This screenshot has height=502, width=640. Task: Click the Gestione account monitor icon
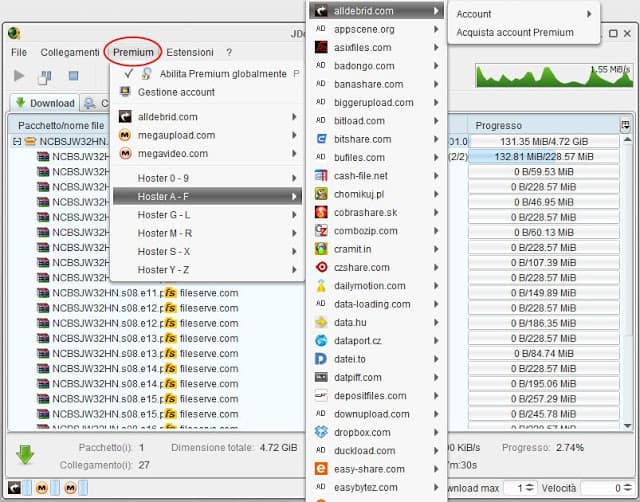[125, 92]
